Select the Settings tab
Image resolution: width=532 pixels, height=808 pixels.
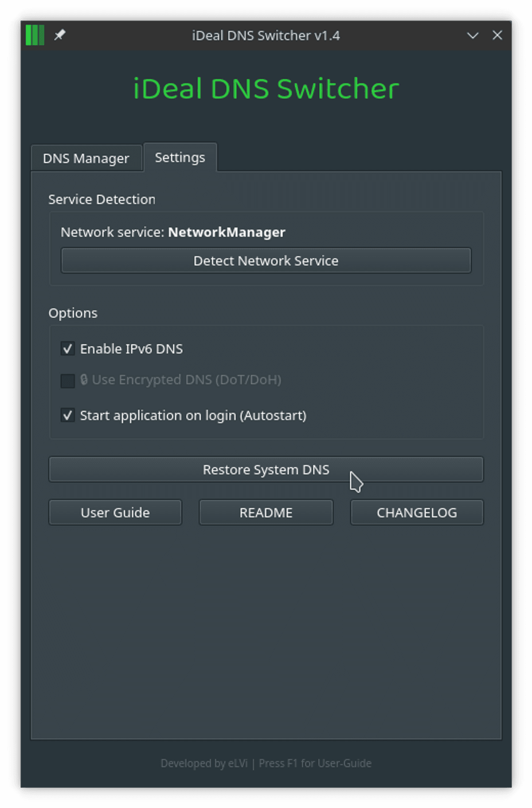pyautogui.click(x=180, y=158)
